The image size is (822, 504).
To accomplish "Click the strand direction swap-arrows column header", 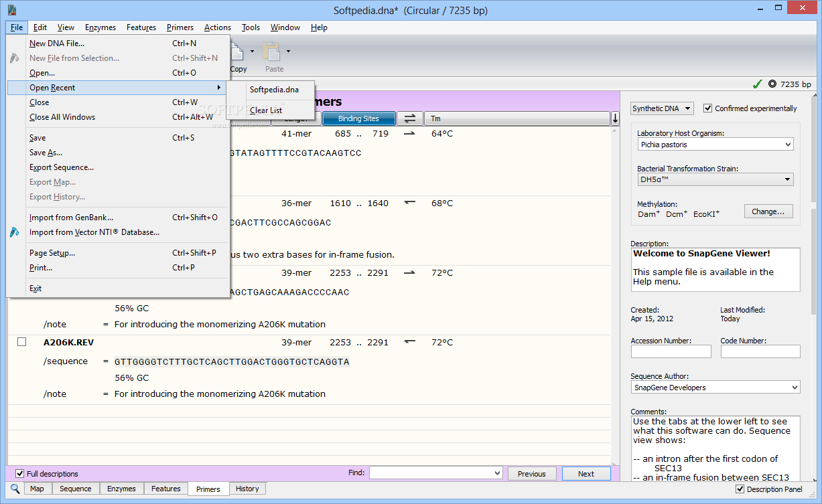I will [410, 118].
